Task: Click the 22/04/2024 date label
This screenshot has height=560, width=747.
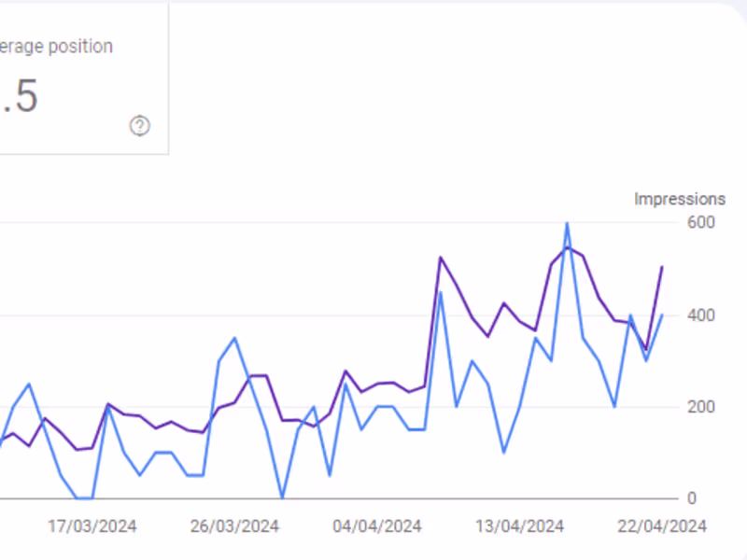Action: pyautogui.click(x=661, y=526)
